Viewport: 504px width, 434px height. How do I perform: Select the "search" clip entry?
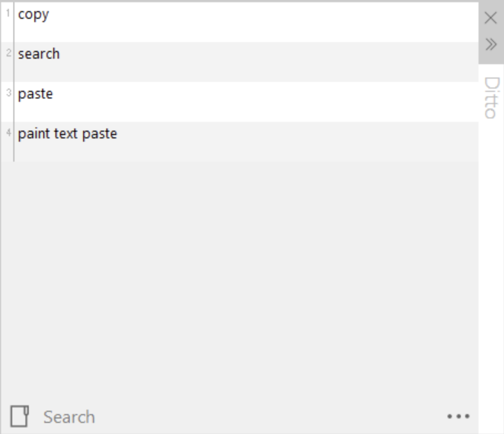point(39,54)
